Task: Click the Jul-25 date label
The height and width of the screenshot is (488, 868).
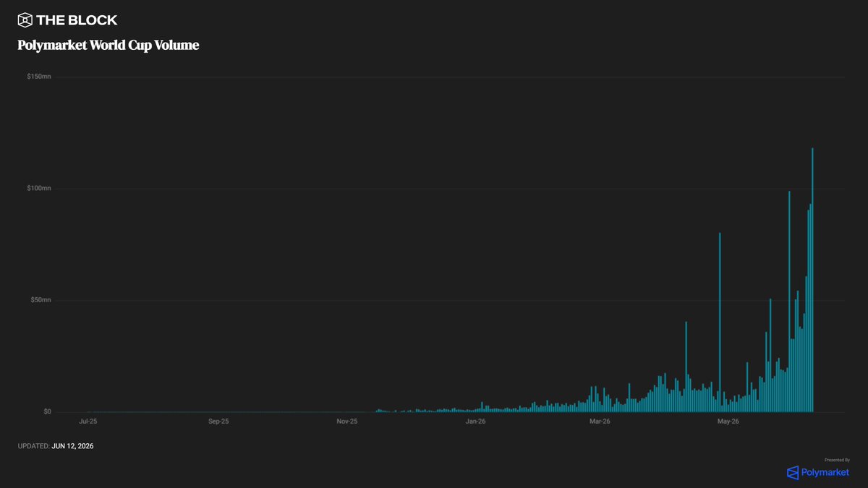Action: [88, 421]
